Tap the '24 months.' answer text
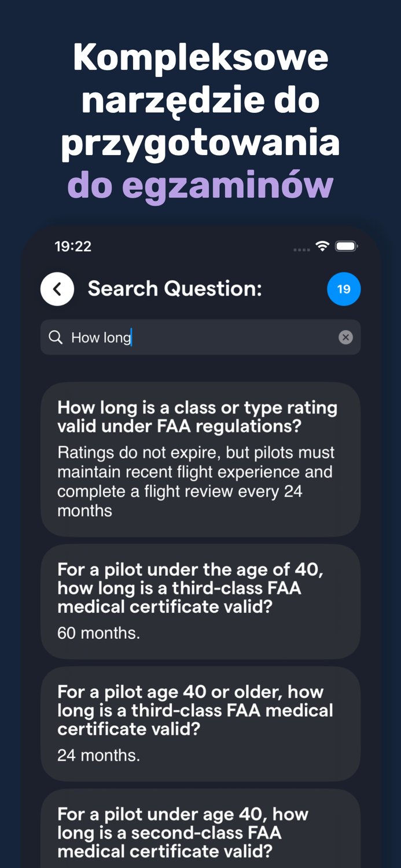This screenshot has height=868, width=401. click(x=98, y=755)
